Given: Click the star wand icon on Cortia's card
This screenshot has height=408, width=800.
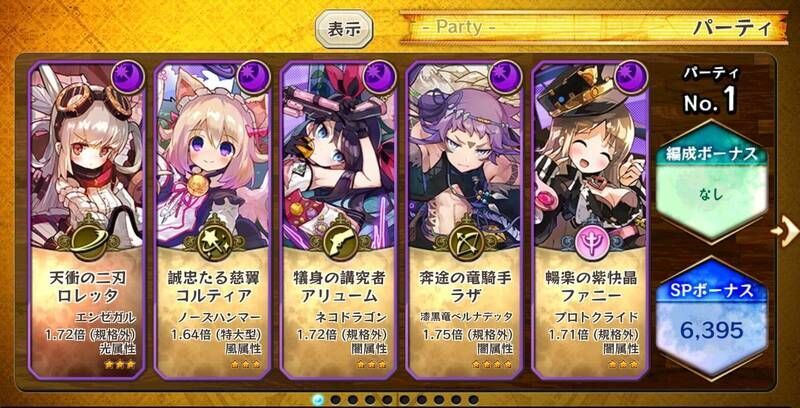Looking at the screenshot, I should coord(214,240).
